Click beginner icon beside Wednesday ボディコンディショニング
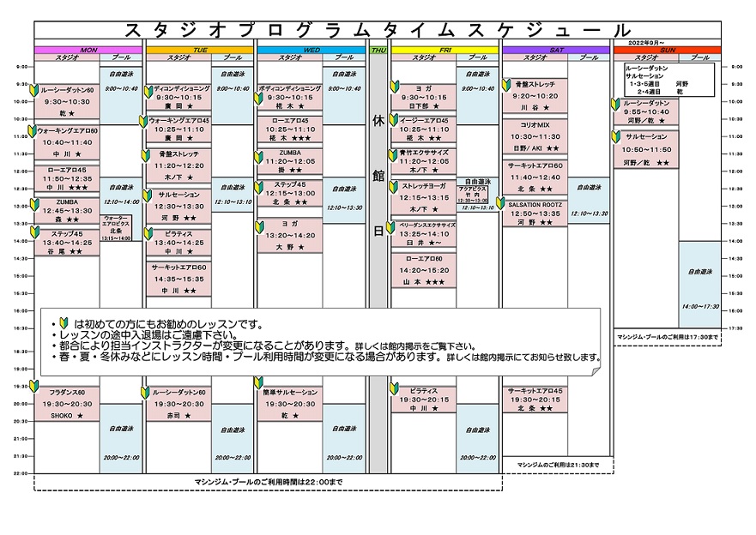 (258, 99)
